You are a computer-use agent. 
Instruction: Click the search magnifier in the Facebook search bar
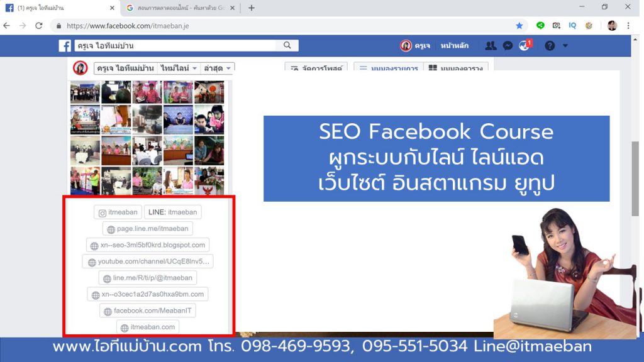point(289,45)
